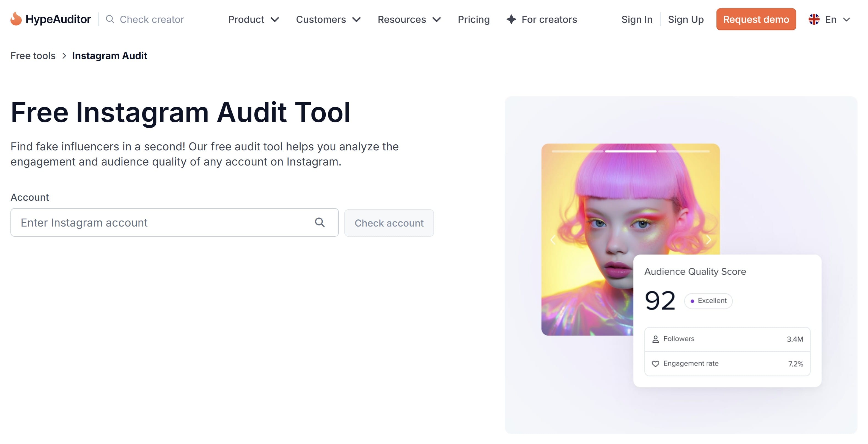Show previous slide with left arrow
The width and height of the screenshot is (868, 444).
coord(553,240)
